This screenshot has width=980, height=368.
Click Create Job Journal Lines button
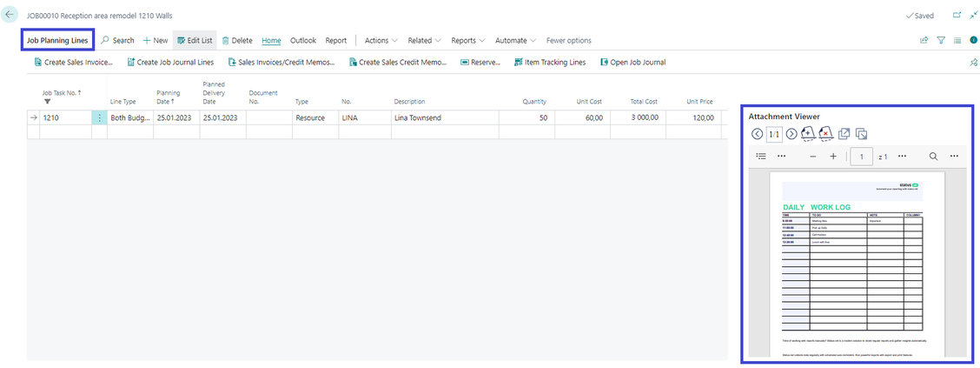pos(170,63)
